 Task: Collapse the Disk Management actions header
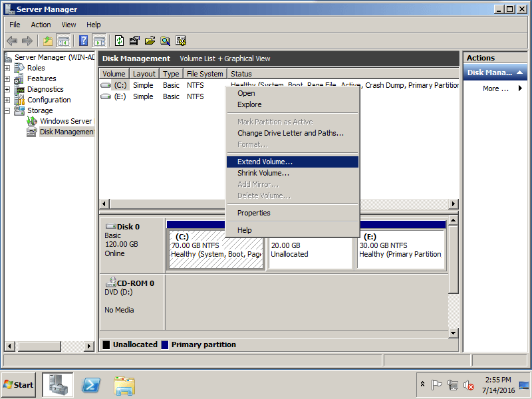[x=519, y=72]
